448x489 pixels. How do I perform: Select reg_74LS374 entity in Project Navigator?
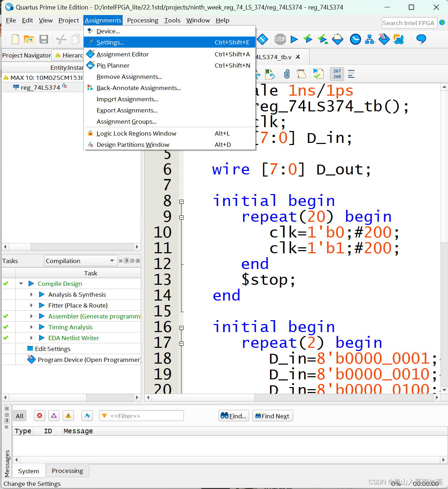(x=41, y=87)
